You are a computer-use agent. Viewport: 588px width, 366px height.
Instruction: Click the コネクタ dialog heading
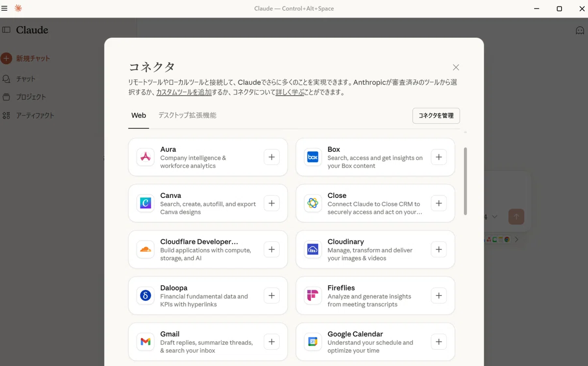pos(151,67)
